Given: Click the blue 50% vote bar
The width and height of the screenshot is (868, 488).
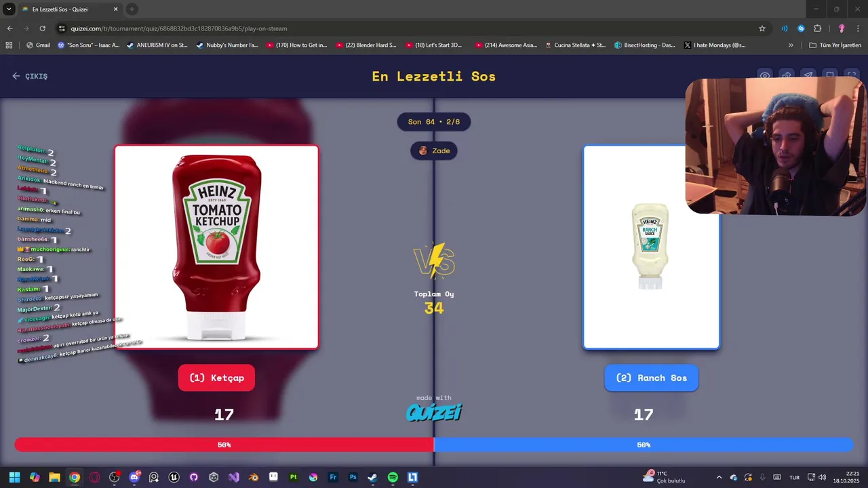Looking at the screenshot, I should pos(644,445).
